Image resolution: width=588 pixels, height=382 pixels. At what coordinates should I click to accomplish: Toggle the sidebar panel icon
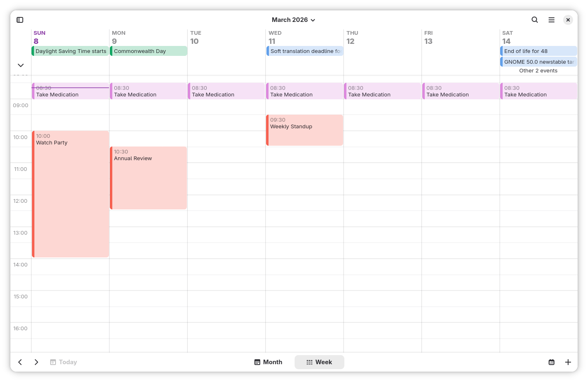coord(20,20)
